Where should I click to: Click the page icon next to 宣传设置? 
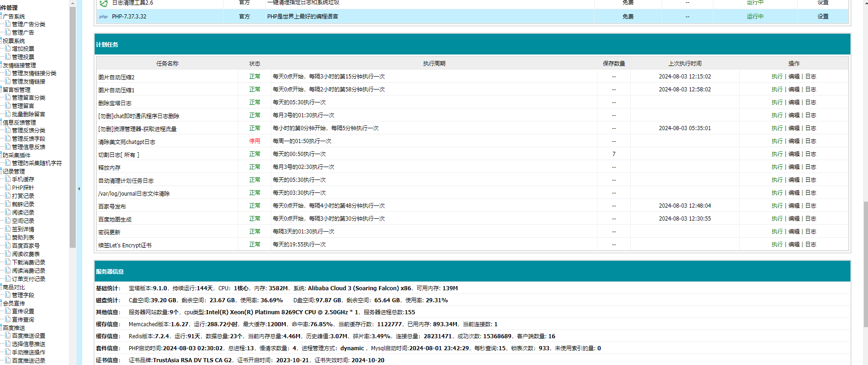(x=8, y=311)
